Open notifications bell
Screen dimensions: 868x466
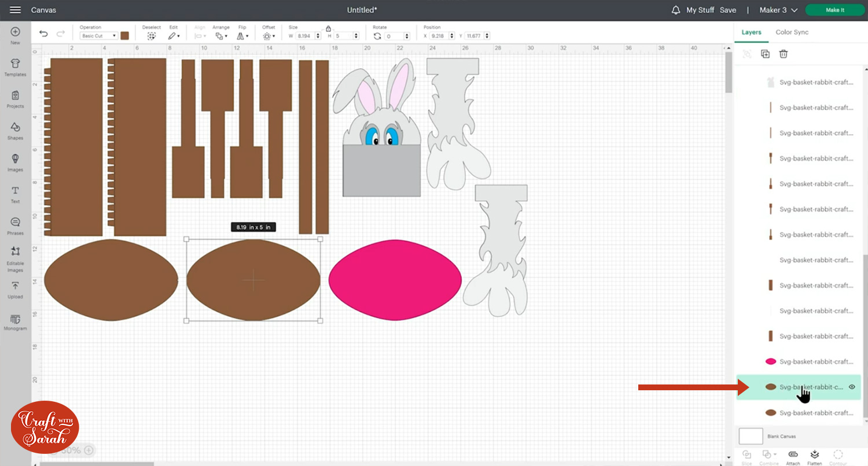click(x=675, y=10)
